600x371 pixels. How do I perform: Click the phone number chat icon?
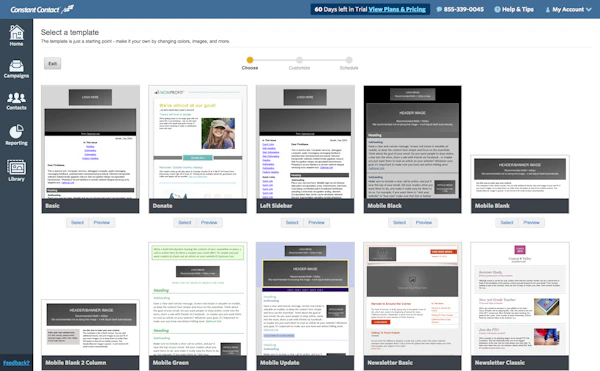(439, 9)
